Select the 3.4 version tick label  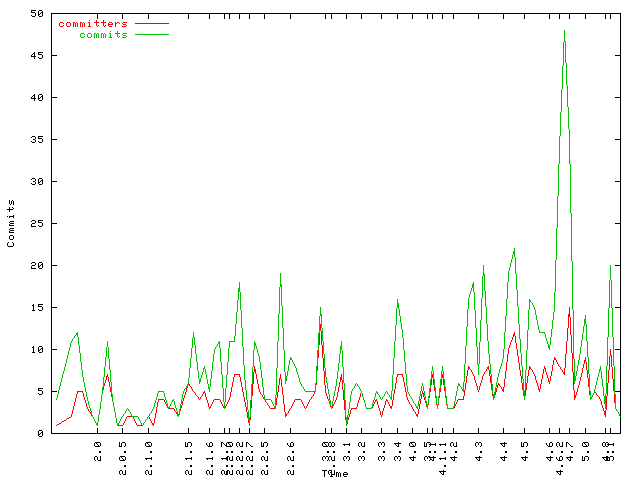coord(398,452)
